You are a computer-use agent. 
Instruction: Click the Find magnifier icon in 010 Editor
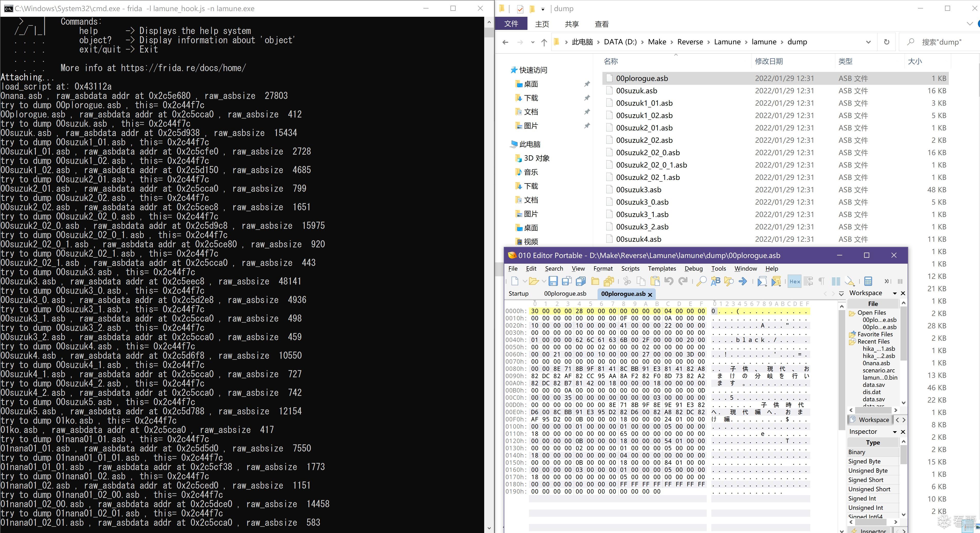[x=701, y=281]
